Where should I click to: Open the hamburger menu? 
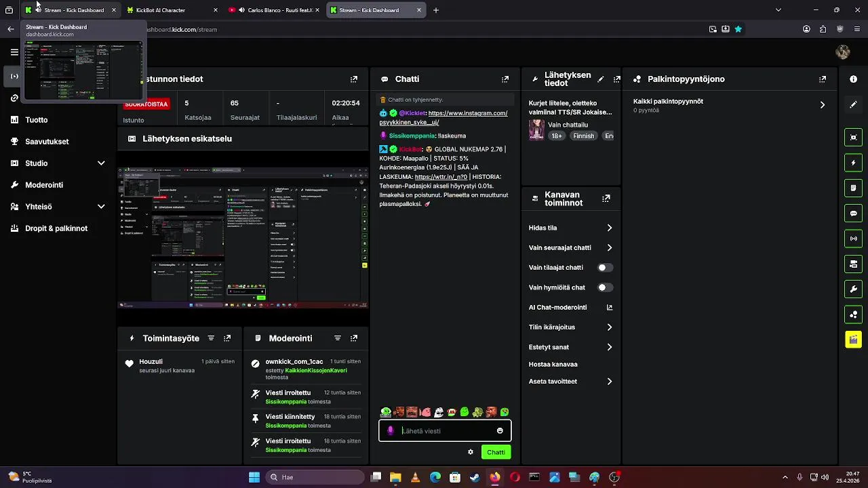tap(14, 52)
